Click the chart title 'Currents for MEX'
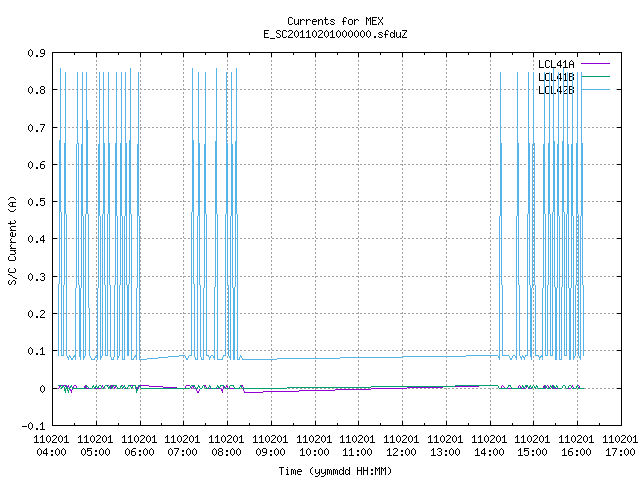Screen dimensions: 640x480 click(335, 21)
